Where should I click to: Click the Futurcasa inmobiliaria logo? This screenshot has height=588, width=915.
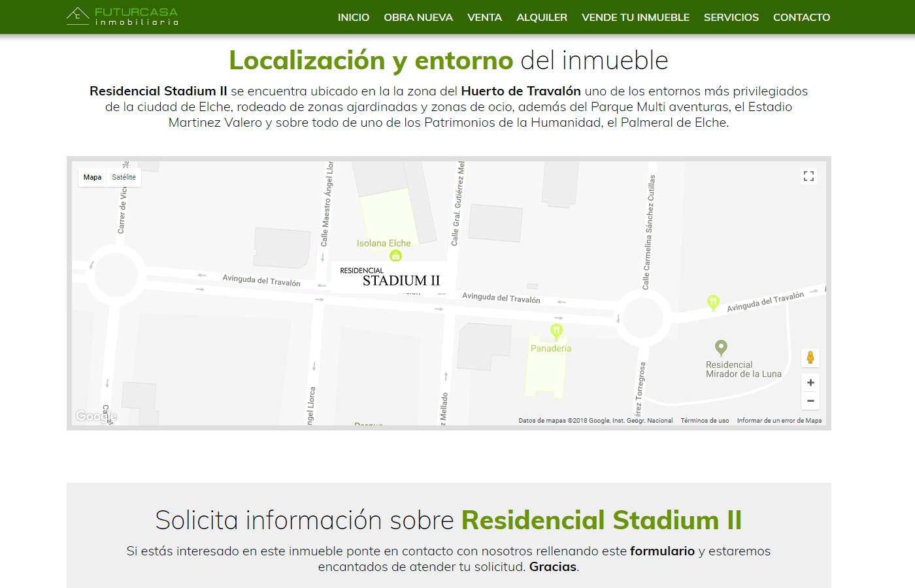click(x=122, y=17)
